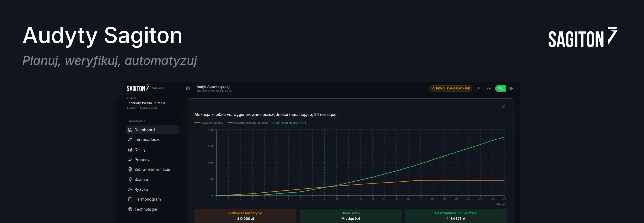The height and width of the screenshot is (223, 644).
Task: Click the Styczeń - Marzec 2025 date range
Action: pyautogui.click(x=142, y=108)
